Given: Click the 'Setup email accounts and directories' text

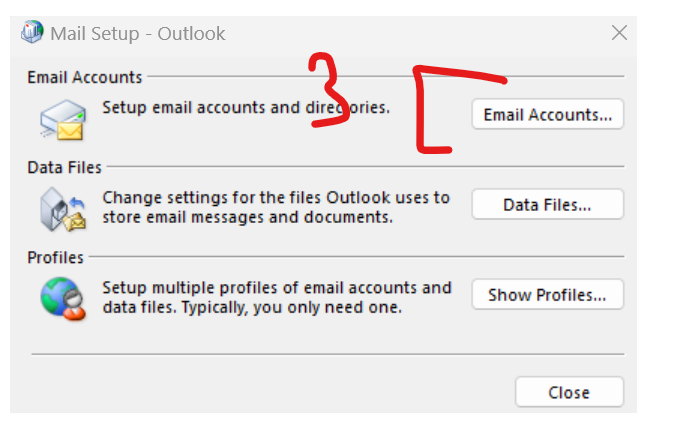Looking at the screenshot, I should pos(246,107).
